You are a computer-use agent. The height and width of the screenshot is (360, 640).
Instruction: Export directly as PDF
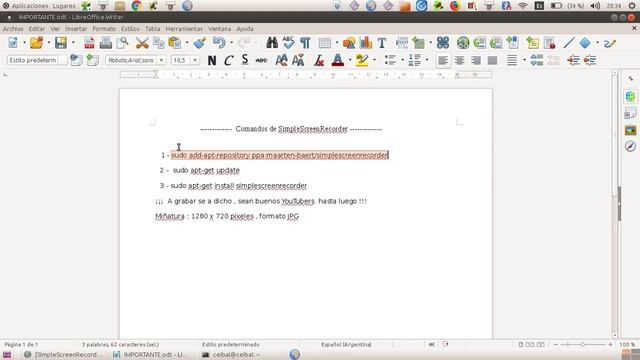(89, 42)
